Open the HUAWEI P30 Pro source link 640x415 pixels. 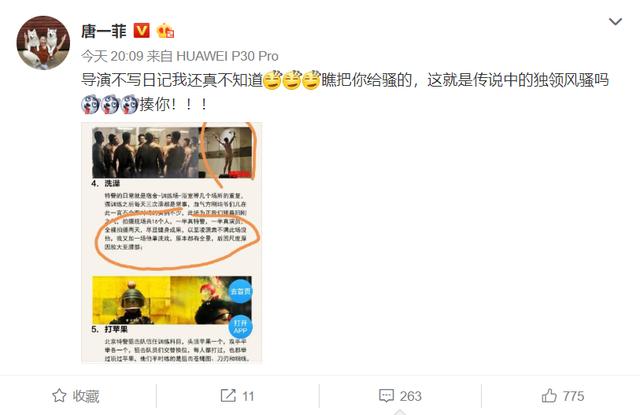227,56
